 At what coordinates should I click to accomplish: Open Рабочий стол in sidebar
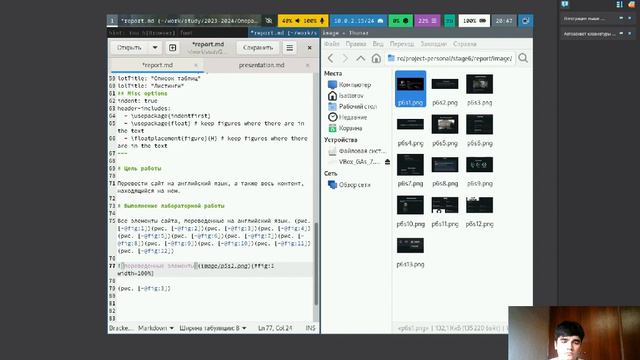tap(353, 106)
